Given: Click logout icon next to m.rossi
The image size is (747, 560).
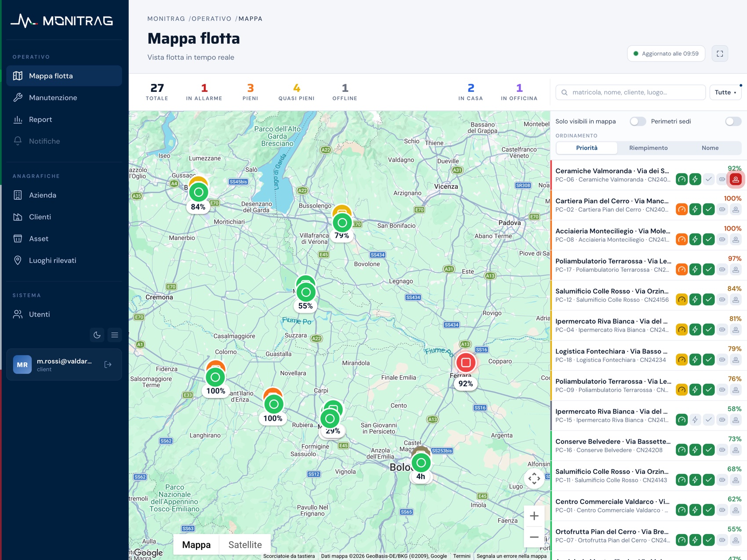Looking at the screenshot, I should pyautogui.click(x=108, y=365).
